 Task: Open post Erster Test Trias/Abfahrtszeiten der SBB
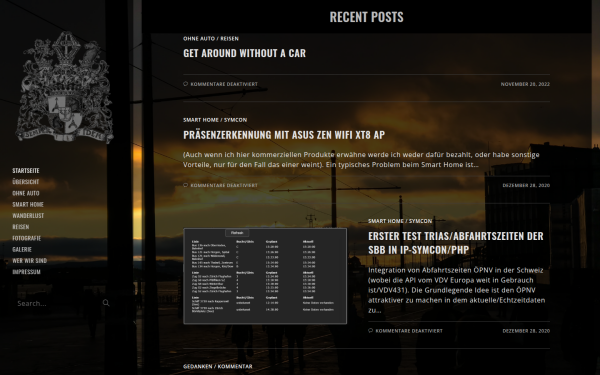click(x=456, y=243)
